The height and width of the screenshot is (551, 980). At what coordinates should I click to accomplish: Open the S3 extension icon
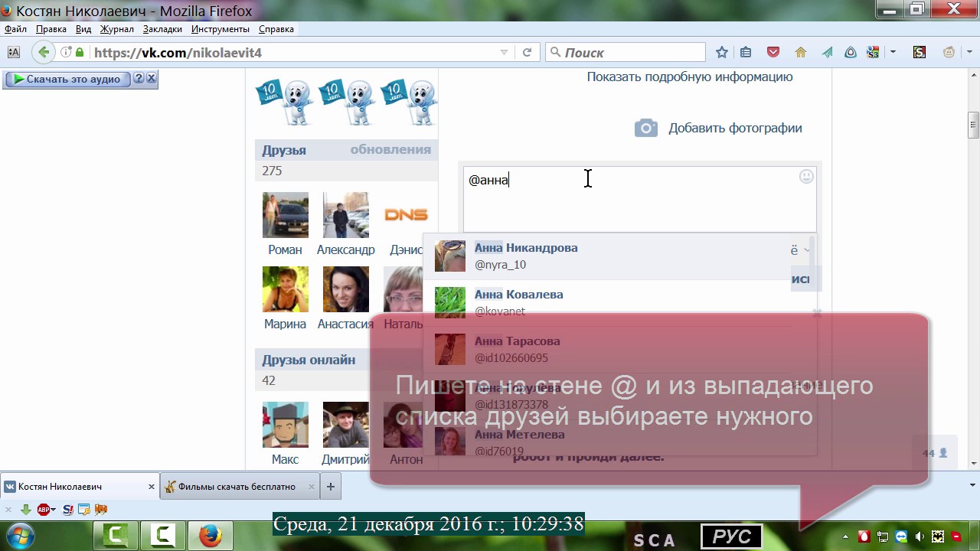click(873, 52)
